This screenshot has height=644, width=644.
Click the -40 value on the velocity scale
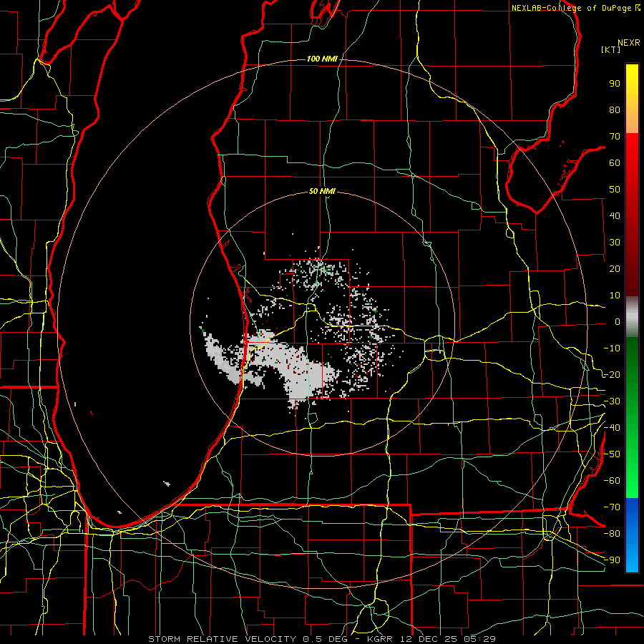[612, 428]
